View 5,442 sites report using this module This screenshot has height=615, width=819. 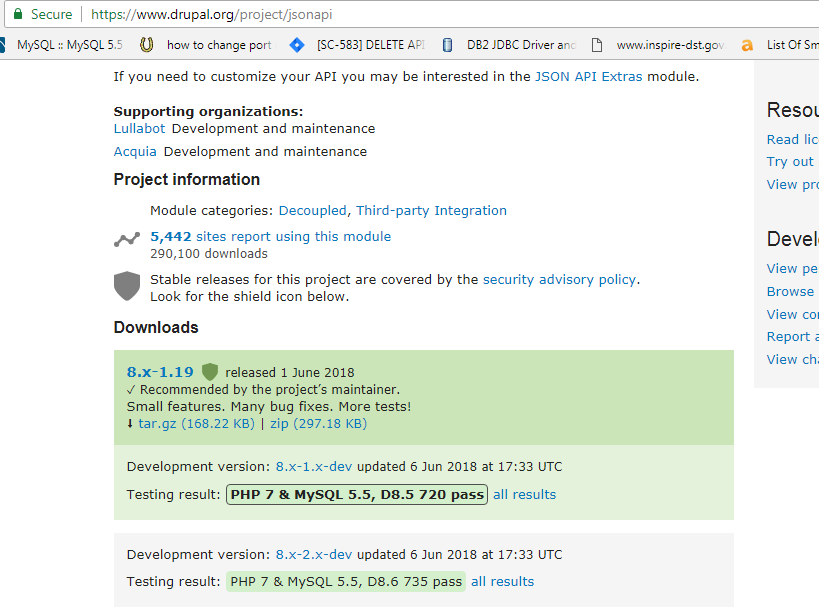tap(271, 237)
